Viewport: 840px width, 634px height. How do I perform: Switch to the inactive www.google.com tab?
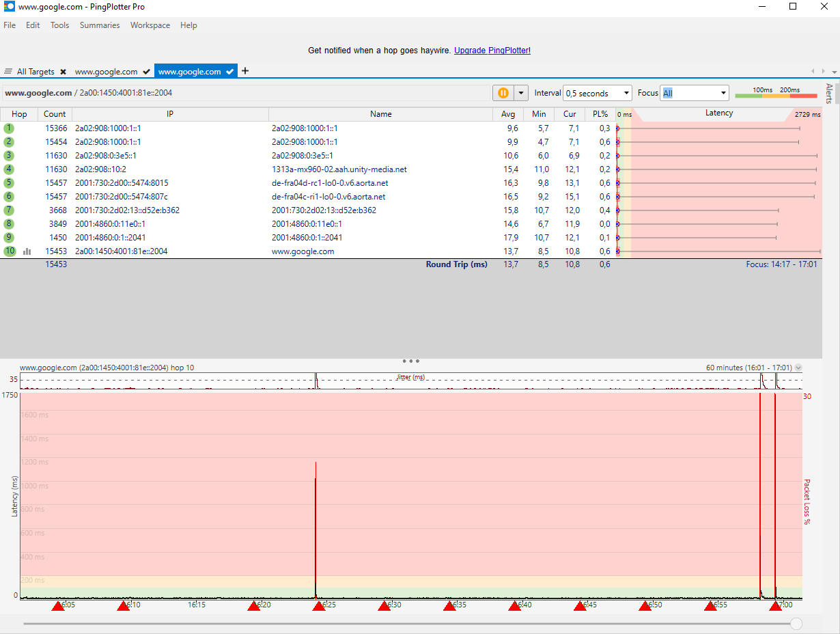pyautogui.click(x=106, y=72)
